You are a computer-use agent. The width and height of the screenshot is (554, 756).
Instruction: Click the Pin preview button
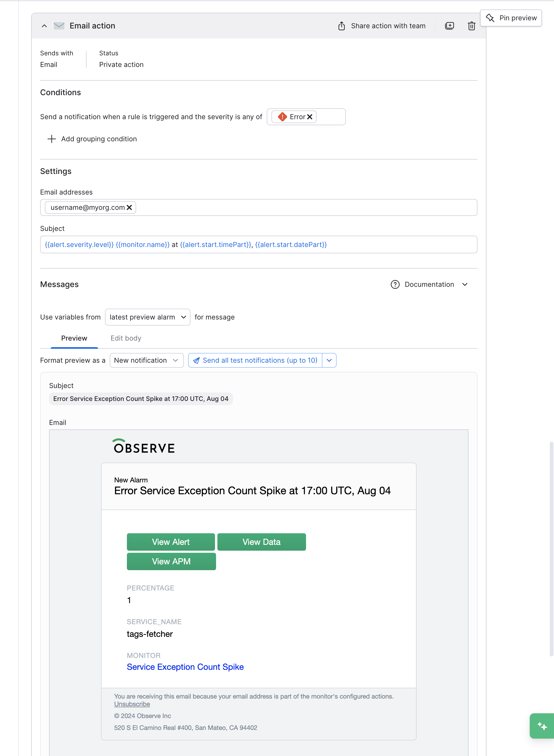(511, 18)
